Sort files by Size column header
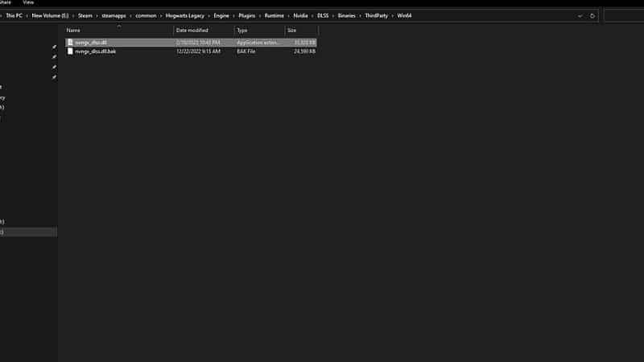The image size is (644, 362). 291,30
